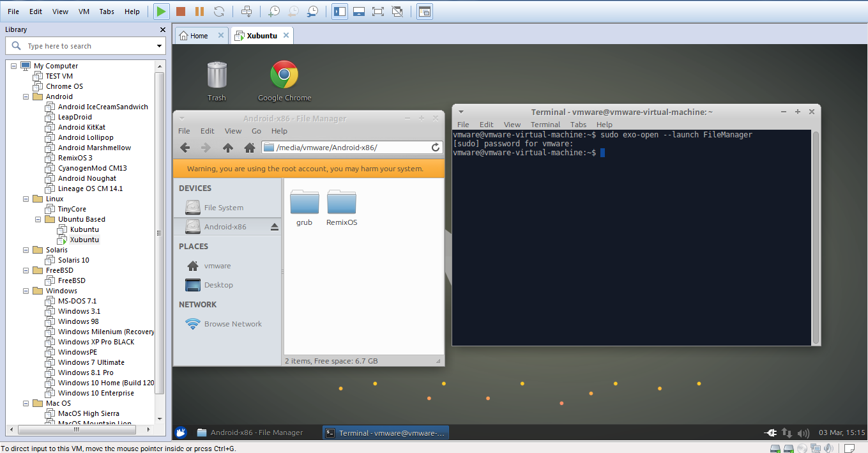Collapse the Ubuntu Based folder node

pyautogui.click(x=38, y=219)
